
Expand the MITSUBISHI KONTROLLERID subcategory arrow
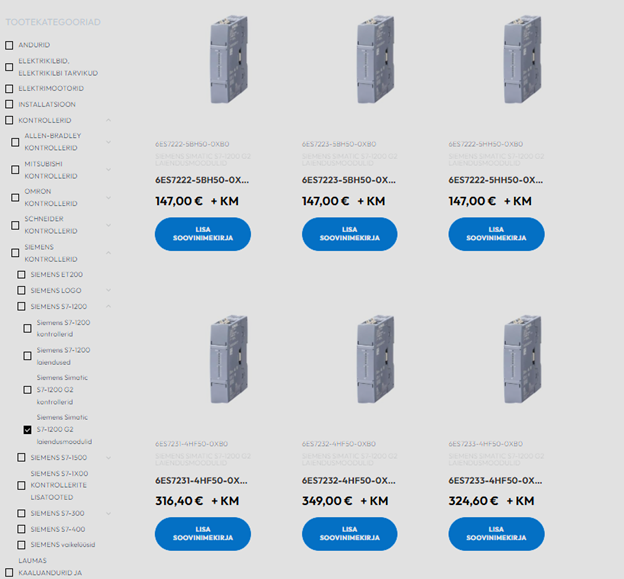(x=109, y=169)
